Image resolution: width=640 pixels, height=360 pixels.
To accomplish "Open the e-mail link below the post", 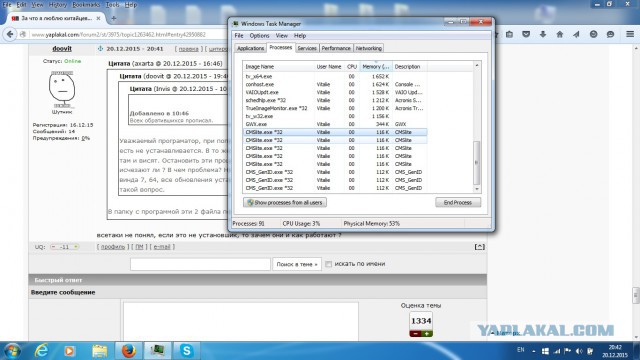I will (x=162, y=247).
